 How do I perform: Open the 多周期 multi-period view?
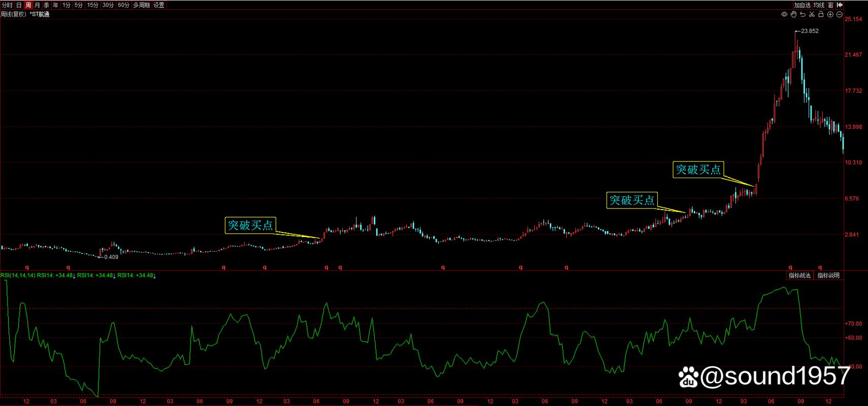[142, 5]
